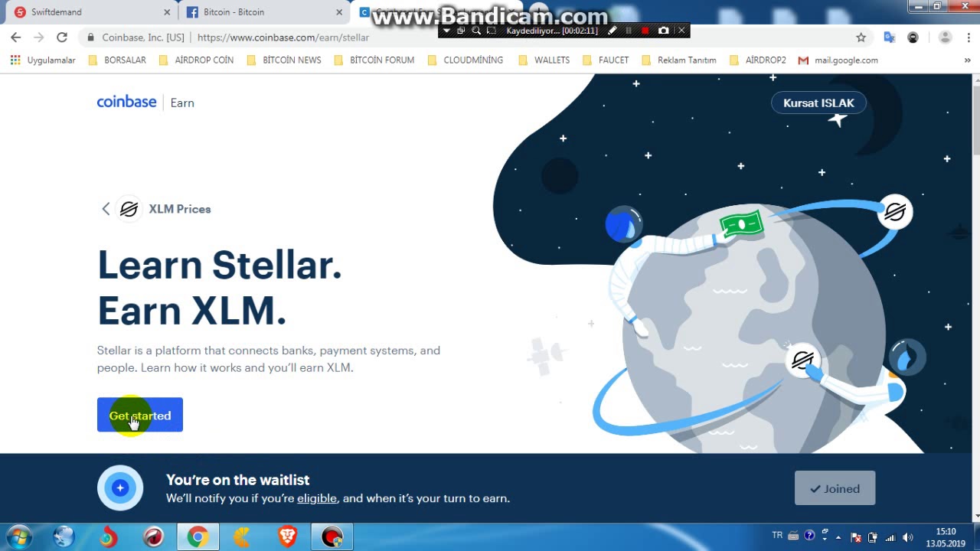Click the back chevron beside XLM Prices
The width and height of the screenshot is (980, 551).
[x=106, y=209]
